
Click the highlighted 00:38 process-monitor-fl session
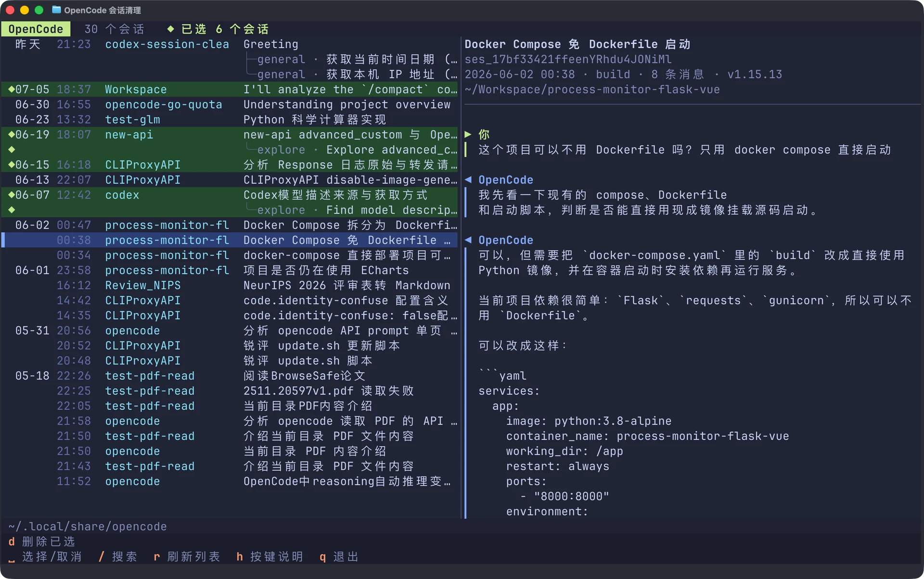point(230,240)
